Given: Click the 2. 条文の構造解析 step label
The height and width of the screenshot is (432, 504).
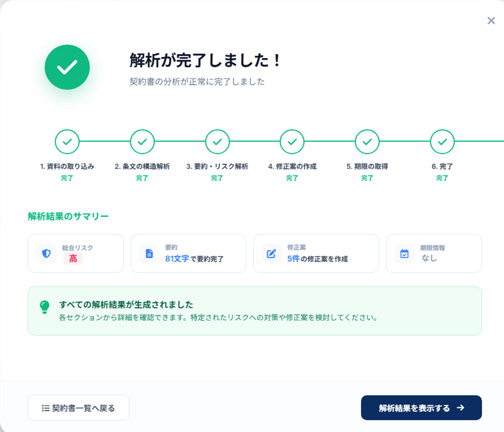Looking at the screenshot, I should pyautogui.click(x=142, y=166).
